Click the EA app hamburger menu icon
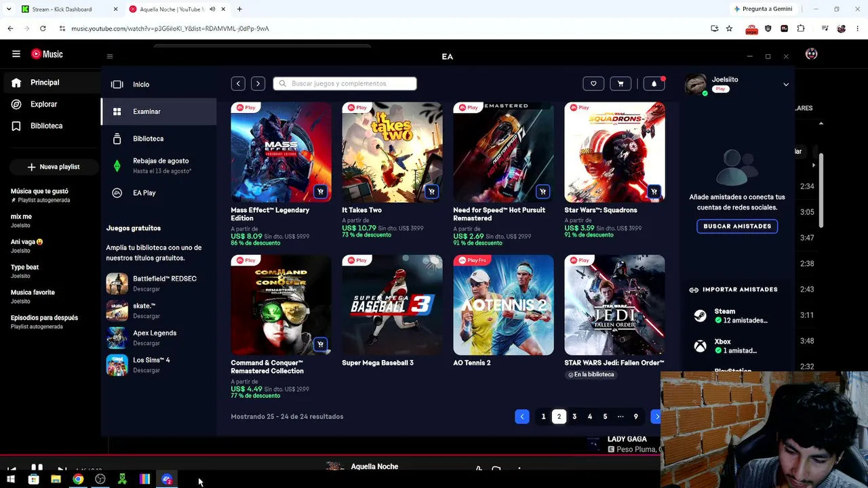This screenshot has width=868, height=488. click(x=110, y=56)
